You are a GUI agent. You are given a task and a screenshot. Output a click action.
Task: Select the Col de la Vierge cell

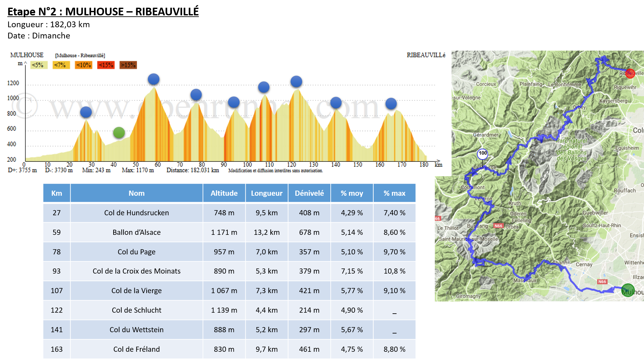136,291
